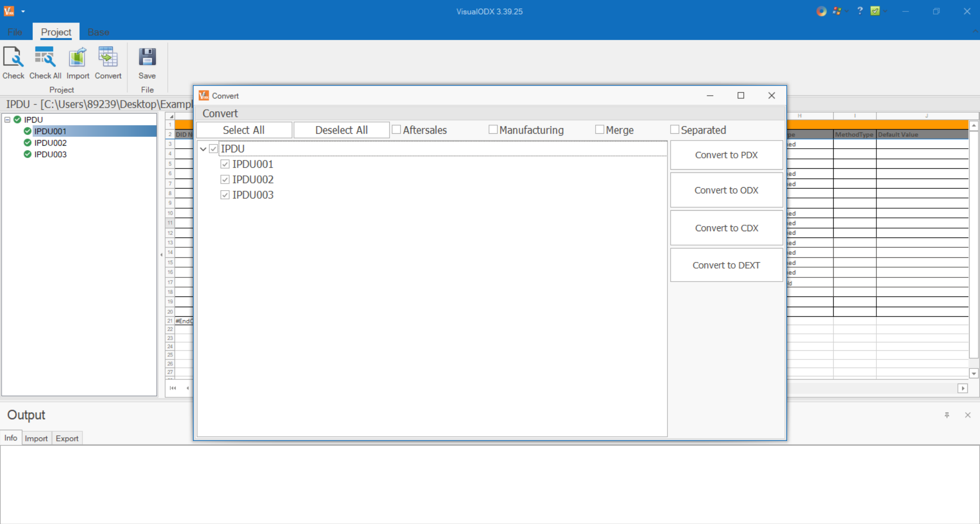This screenshot has height=524, width=980.
Task: Click the question mark help icon
Action: [x=860, y=11]
